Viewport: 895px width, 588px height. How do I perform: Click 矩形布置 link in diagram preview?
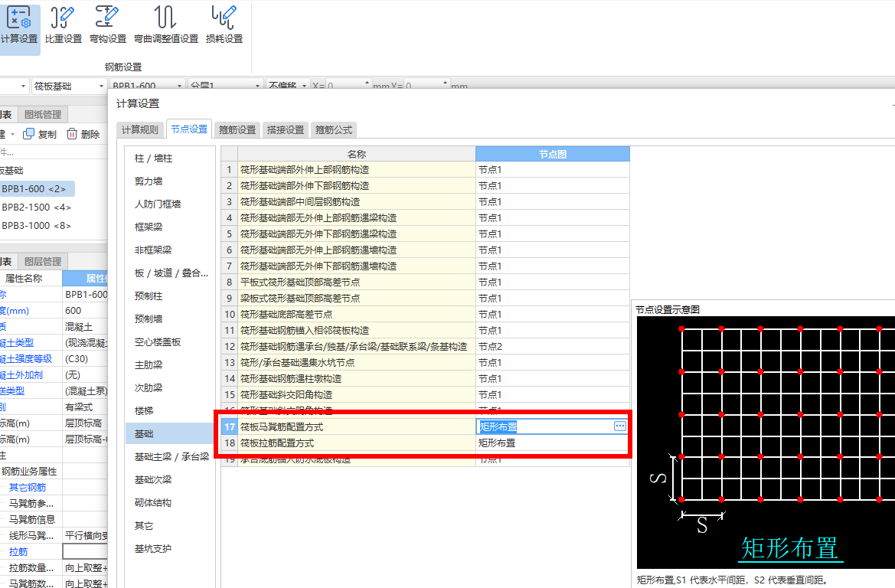click(x=790, y=549)
